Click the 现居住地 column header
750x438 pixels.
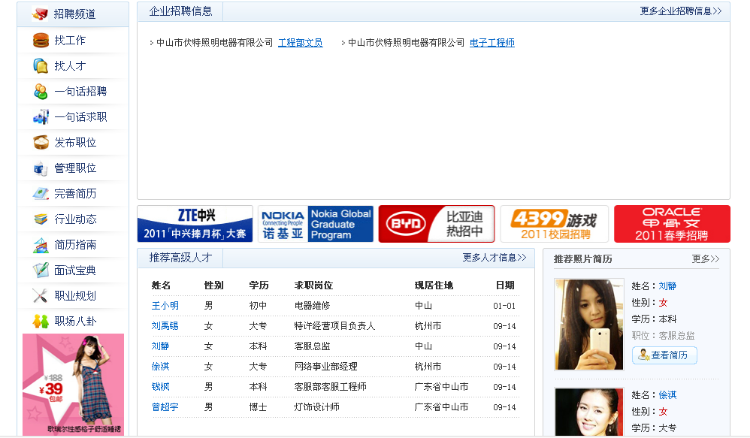pos(434,285)
